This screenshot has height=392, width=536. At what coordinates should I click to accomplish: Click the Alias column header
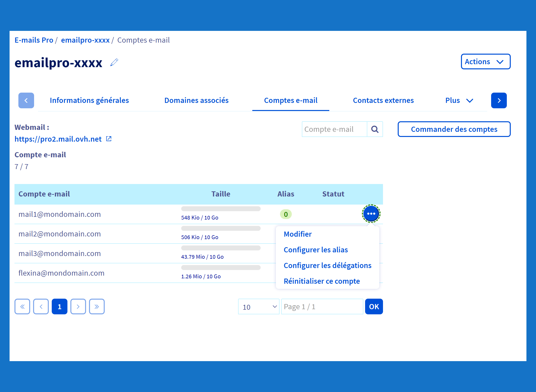coord(286,194)
